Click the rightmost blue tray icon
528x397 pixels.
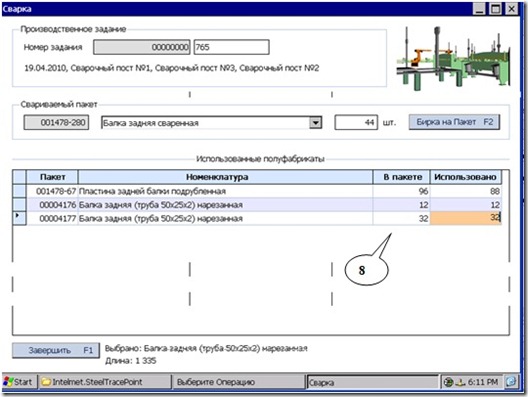tap(510, 382)
